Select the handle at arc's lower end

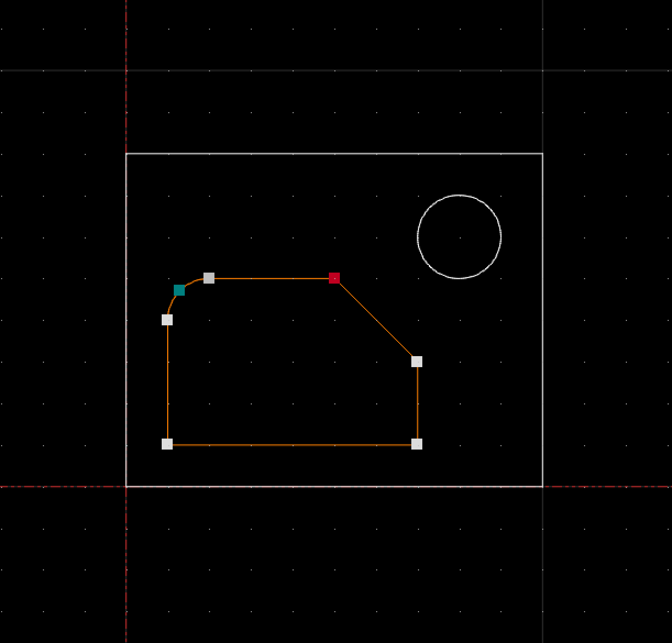(x=167, y=320)
